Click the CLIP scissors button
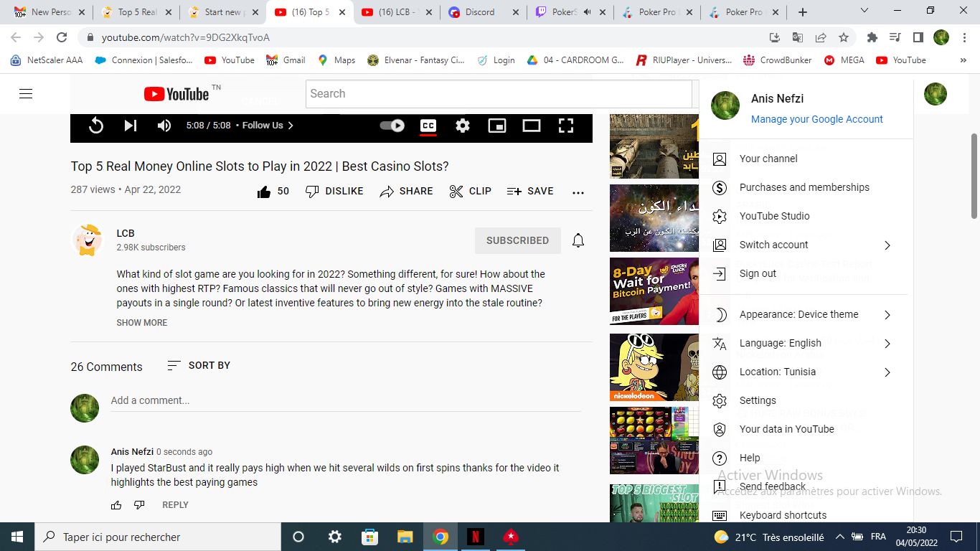 click(x=470, y=192)
